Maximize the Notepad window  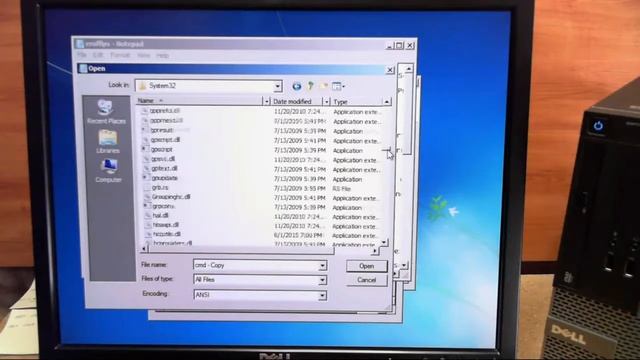400,45
